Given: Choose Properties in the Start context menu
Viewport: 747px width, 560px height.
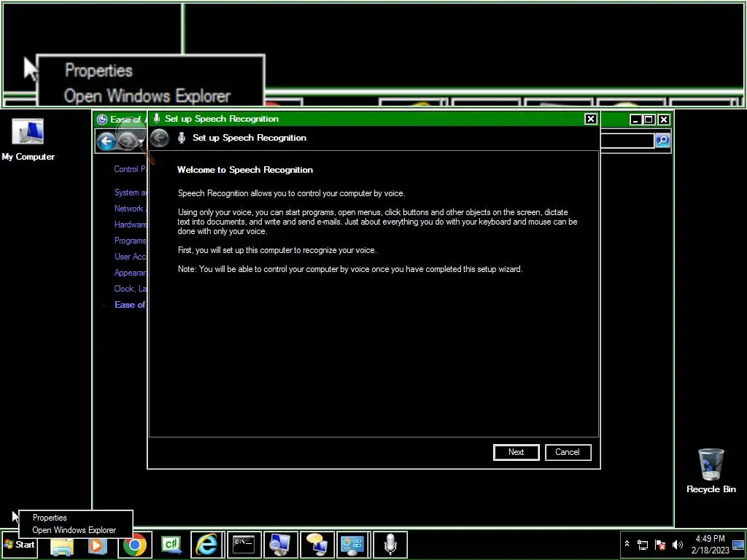Looking at the screenshot, I should coord(50,518).
